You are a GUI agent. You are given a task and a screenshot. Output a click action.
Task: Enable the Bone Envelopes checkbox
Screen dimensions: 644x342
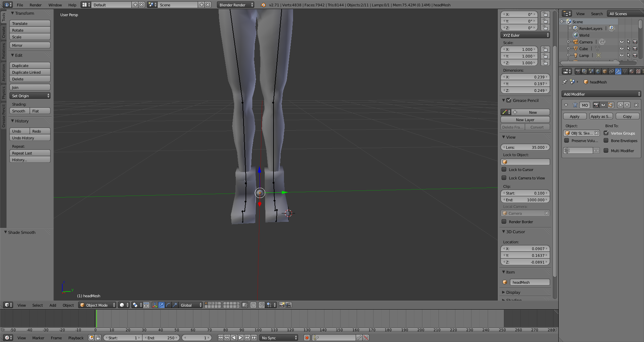pyautogui.click(x=606, y=140)
